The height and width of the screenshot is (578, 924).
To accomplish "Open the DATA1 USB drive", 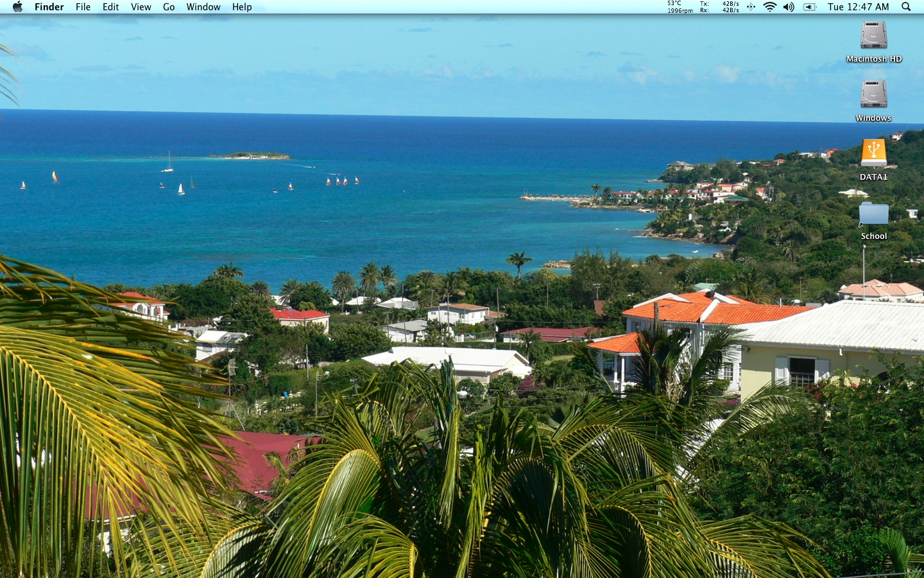I will tap(873, 155).
